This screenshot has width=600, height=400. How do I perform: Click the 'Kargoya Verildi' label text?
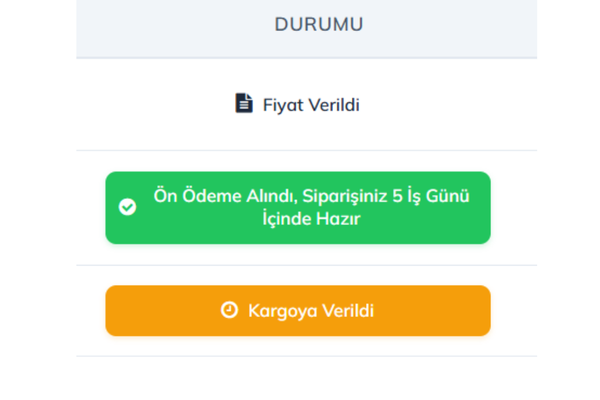coord(310,311)
